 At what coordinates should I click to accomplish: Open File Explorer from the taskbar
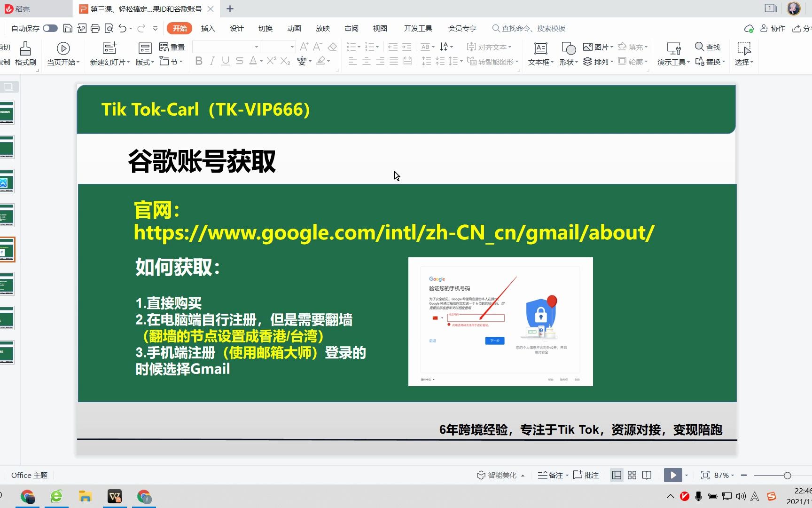coord(85,496)
